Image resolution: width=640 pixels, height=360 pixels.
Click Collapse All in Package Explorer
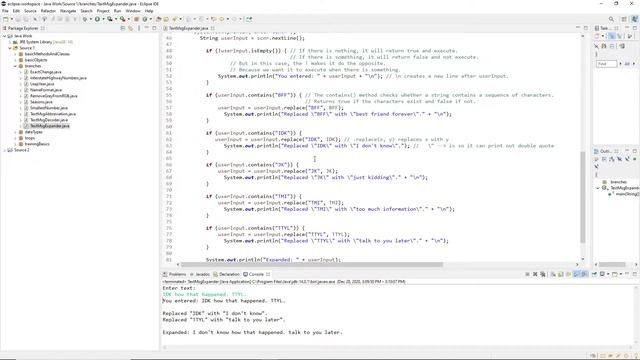[x=123, y=28]
